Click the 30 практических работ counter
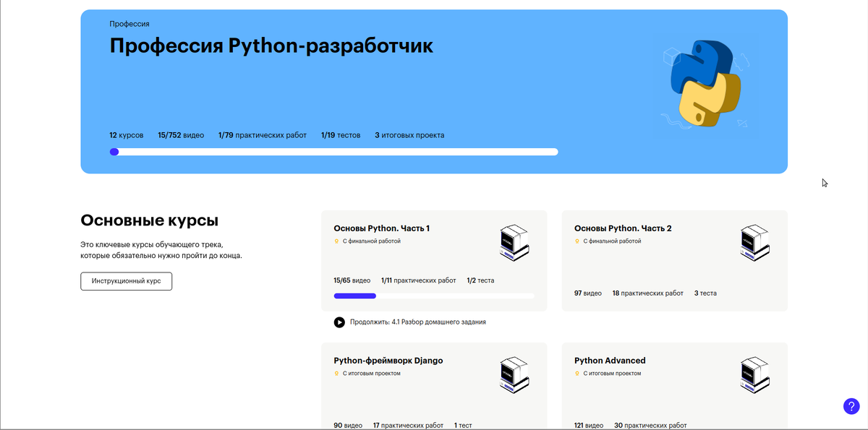868x430 pixels. click(650, 426)
